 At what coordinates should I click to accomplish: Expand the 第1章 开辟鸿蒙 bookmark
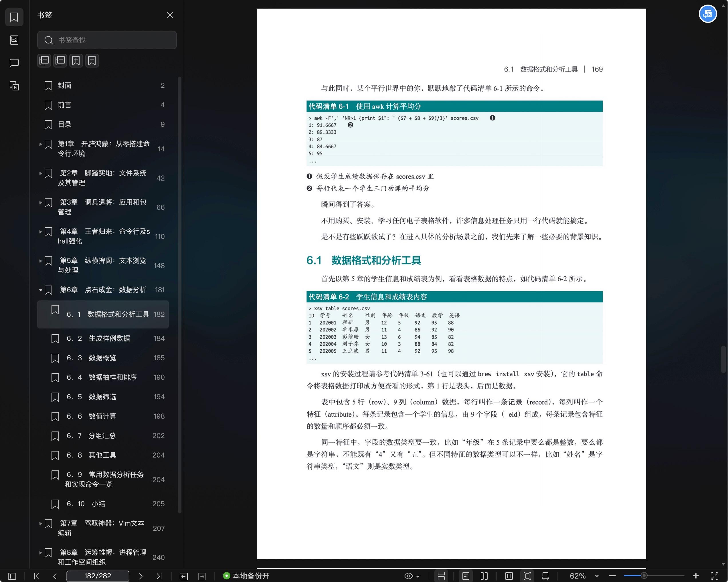coord(41,144)
